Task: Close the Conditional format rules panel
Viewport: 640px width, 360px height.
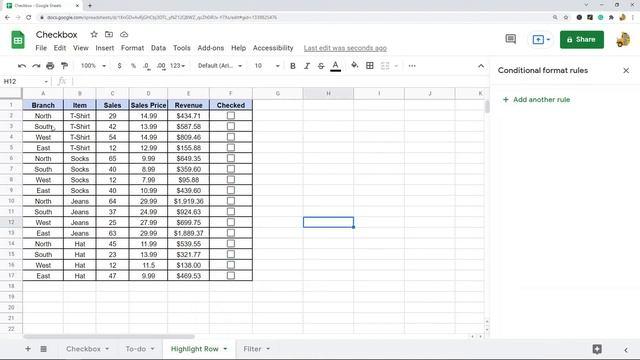Action: 626,70
